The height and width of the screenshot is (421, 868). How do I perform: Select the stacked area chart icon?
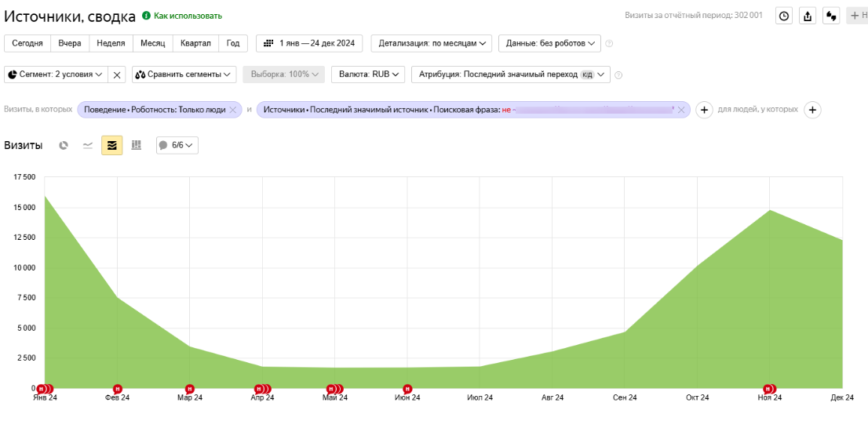[x=111, y=145]
